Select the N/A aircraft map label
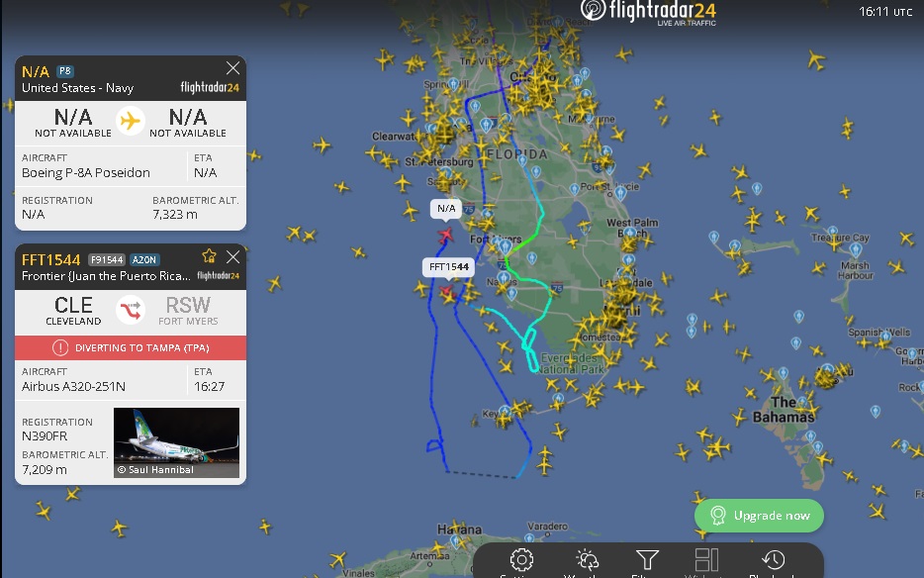Viewport: 924px width, 578px height. (446, 209)
